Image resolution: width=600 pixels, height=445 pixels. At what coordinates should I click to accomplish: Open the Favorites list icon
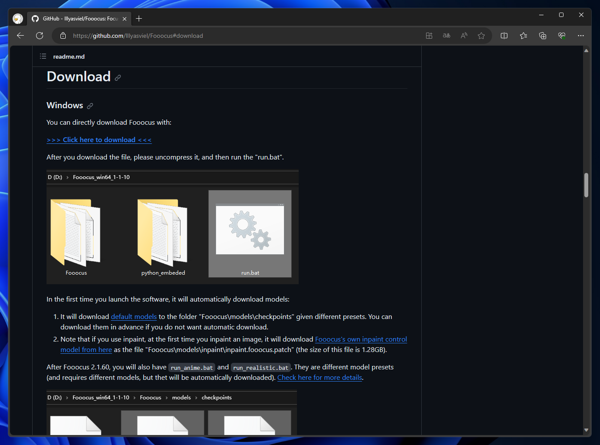[523, 36]
